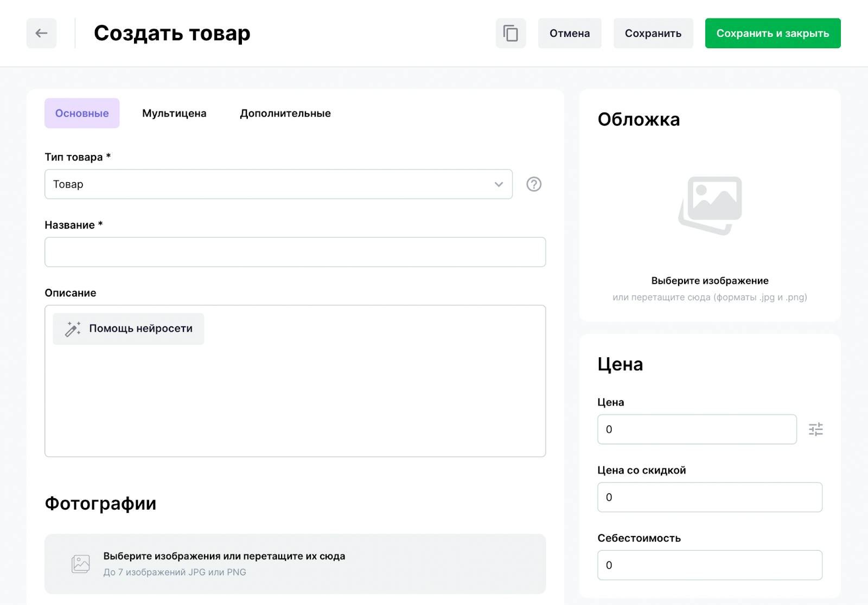868x605 pixels.
Task: Use Помощь нейросети button
Action: click(x=129, y=329)
